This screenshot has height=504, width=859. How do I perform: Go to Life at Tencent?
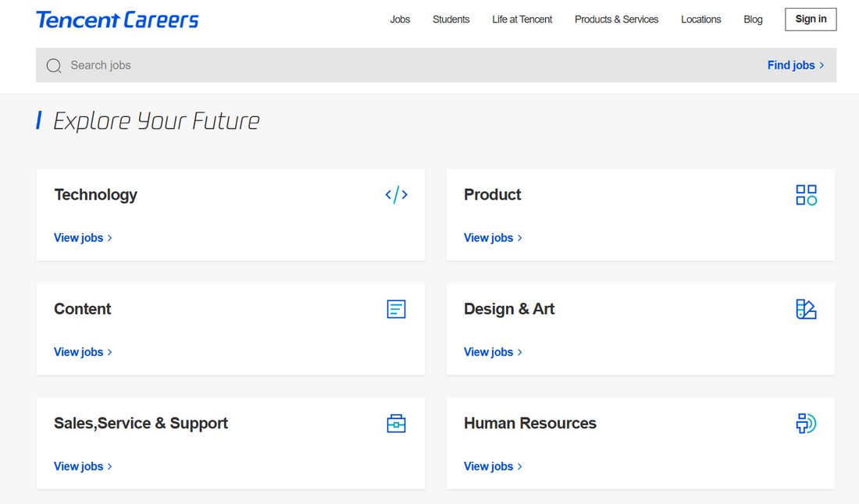click(x=522, y=20)
